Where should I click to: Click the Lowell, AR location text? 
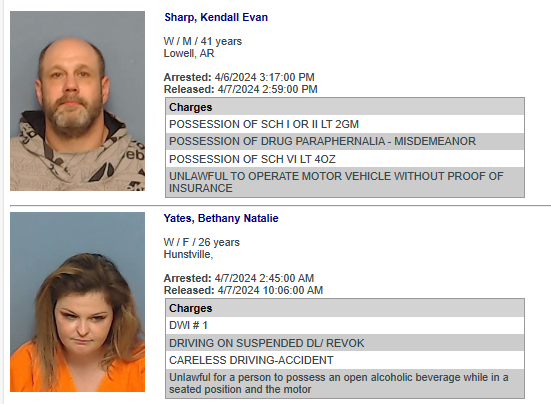[x=189, y=53]
